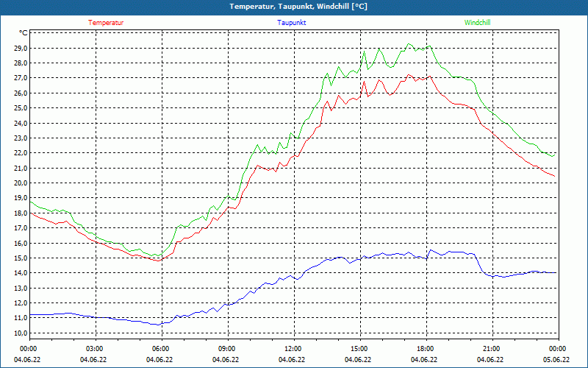The image size is (588, 368).
Task: Click the '00:00' time label above 05.06.22
Action: point(557,349)
